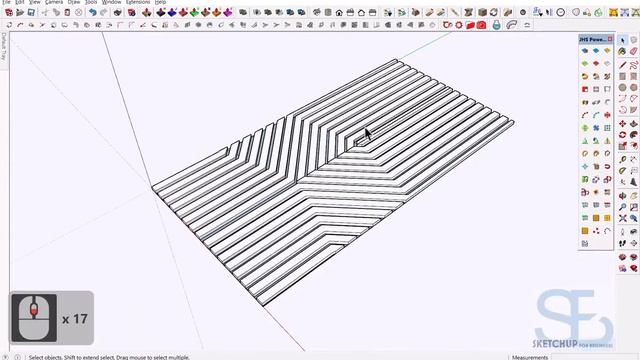Image resolution: width=640 pixels, height=360 pixels.
Task: Click the Position Camera tool
Action: click(x=622, y=232)
